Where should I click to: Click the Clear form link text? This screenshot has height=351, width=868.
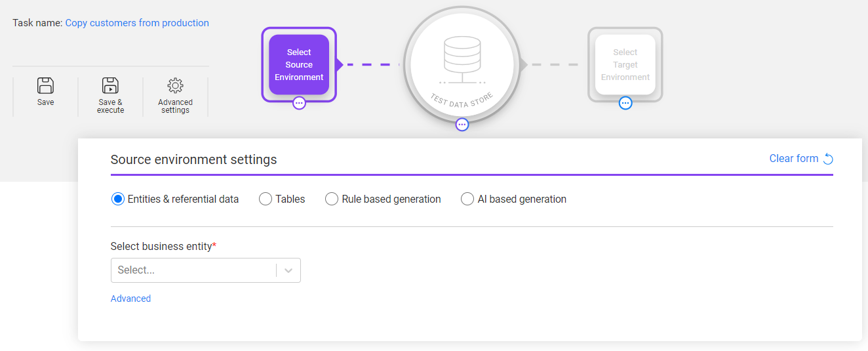pyautogui.click(x=793, y=159)
